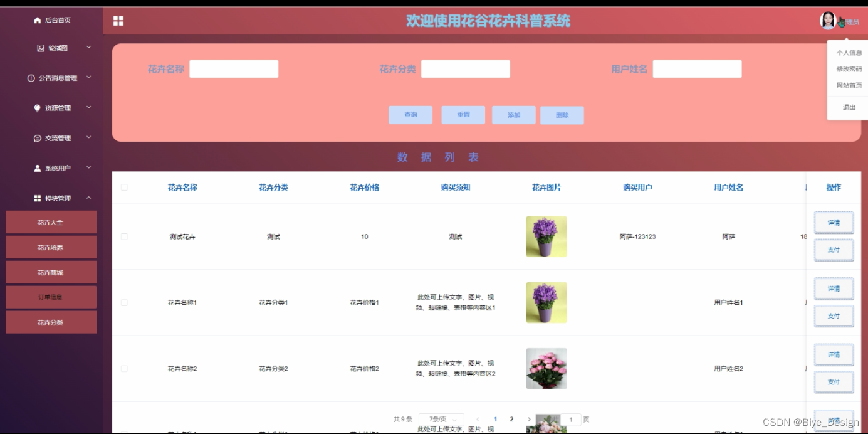This screenshot has height=434, width=868.
Task: Click the cell 花卉分类1
Action: (273, 302)
